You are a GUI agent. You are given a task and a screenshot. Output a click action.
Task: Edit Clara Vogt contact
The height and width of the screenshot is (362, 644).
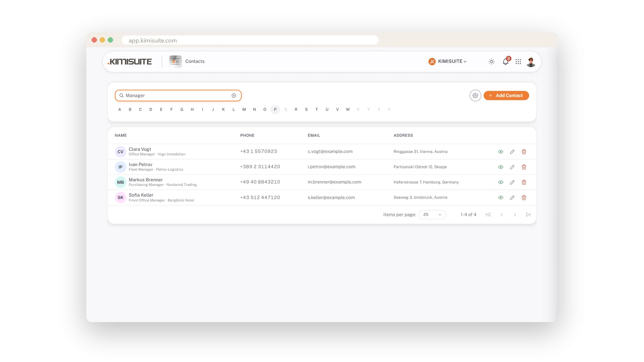pos(512,152)
